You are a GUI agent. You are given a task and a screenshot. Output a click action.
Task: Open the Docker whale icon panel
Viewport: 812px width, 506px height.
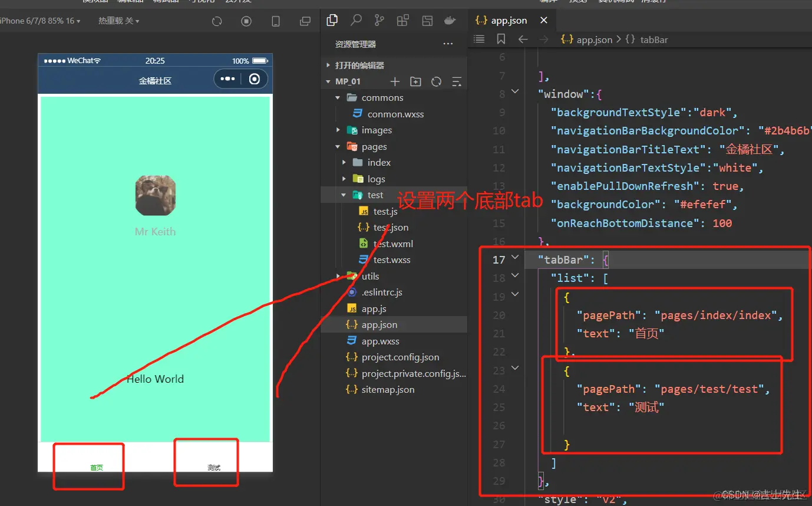point(450,21)
